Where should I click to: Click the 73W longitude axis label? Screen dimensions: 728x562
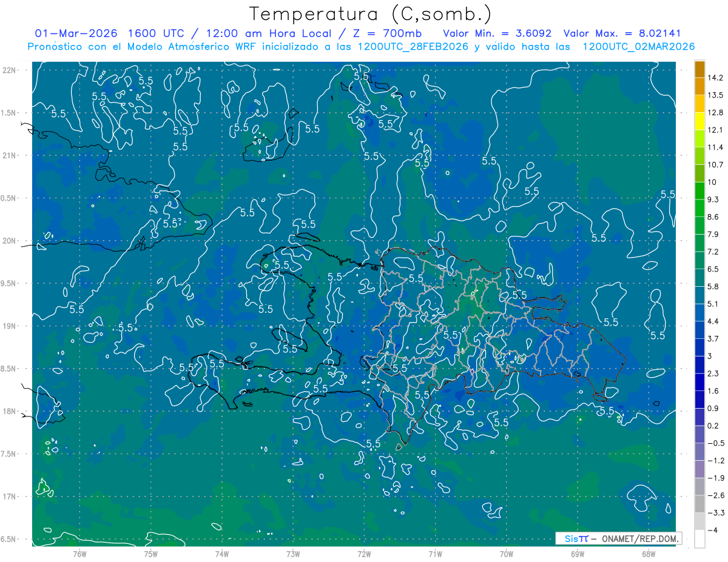(x=293, y=554)
